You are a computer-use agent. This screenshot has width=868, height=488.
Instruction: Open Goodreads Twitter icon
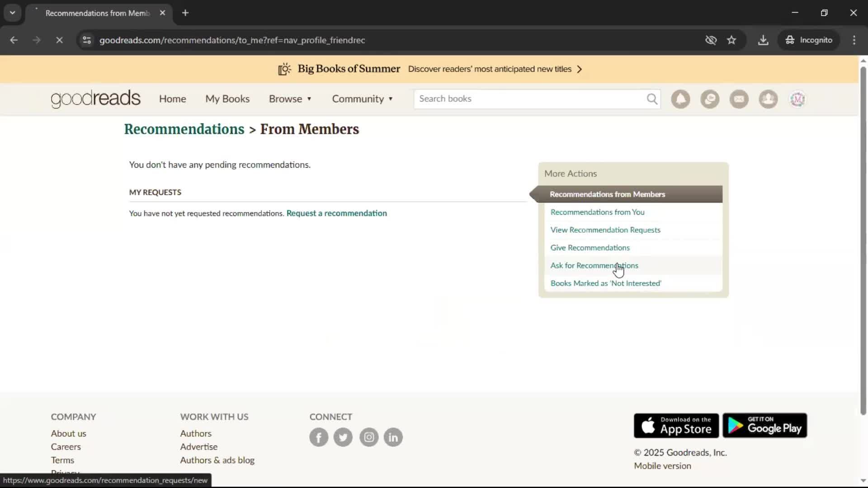343,437
